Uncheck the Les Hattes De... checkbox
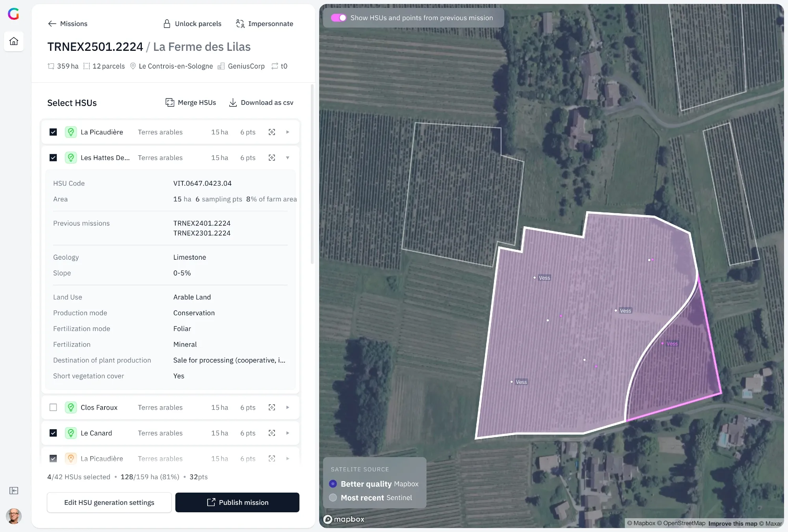The image size is (788, 532). (x=53, y=158)
